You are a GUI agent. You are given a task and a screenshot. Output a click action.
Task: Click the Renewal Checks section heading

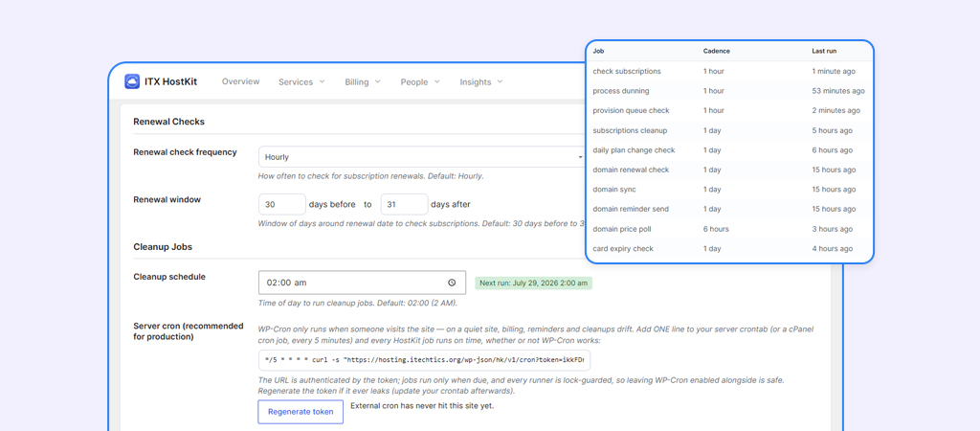(168, 122)
